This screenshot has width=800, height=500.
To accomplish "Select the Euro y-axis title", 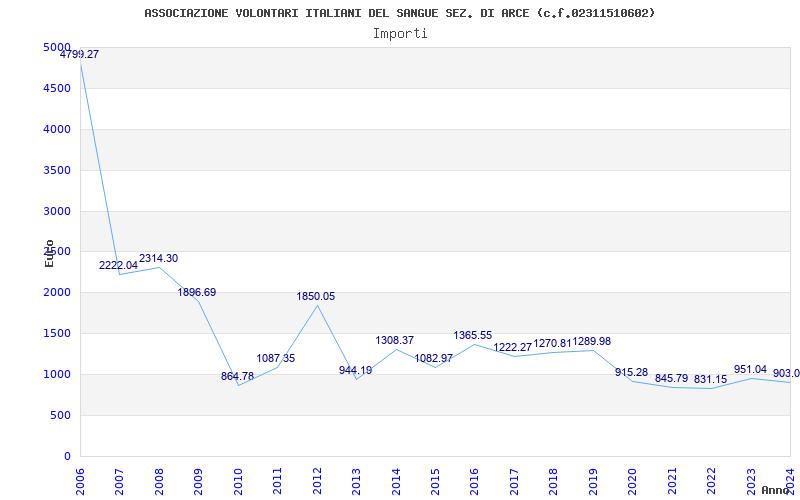I will (x=49, y=253).
